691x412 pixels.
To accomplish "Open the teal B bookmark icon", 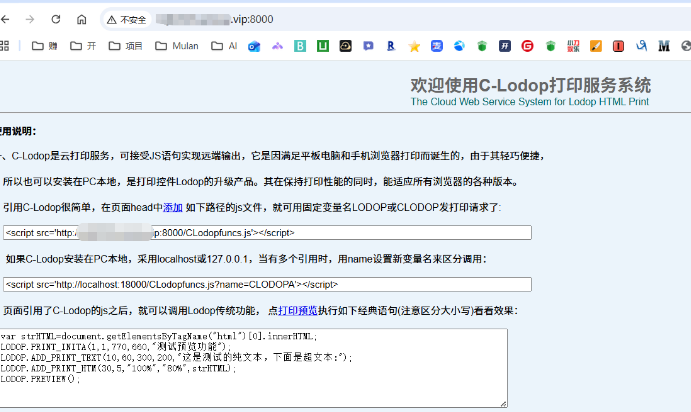I will click(x=299, y=46).
